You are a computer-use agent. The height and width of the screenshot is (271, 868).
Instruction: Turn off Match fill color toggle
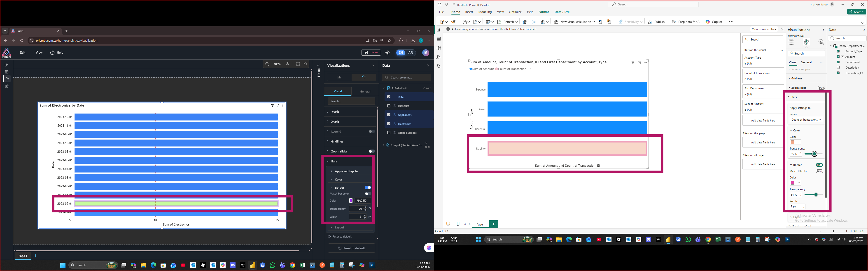(819, 171)
